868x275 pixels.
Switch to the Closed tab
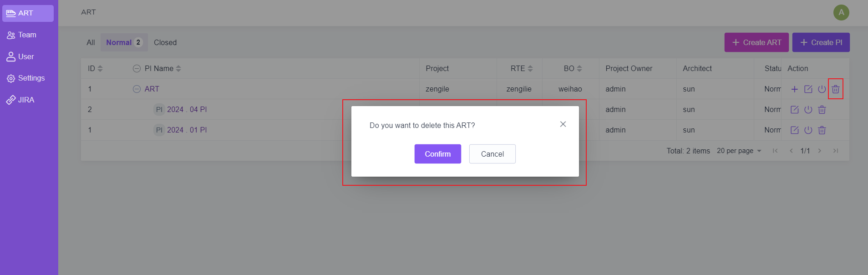click(x=165, y=42)
